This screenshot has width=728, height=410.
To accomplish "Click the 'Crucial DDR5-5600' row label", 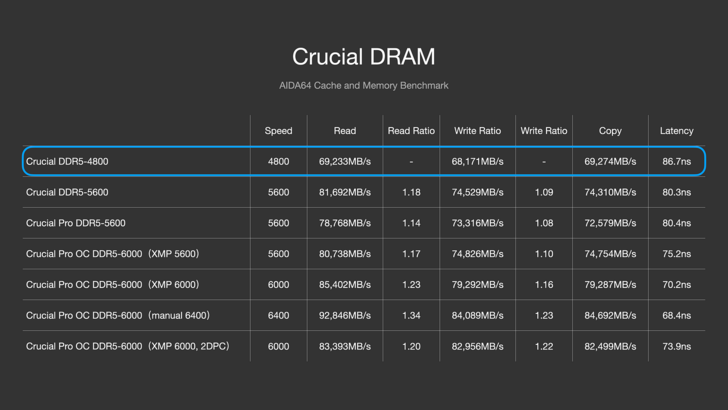I will [x=67, y=192].
